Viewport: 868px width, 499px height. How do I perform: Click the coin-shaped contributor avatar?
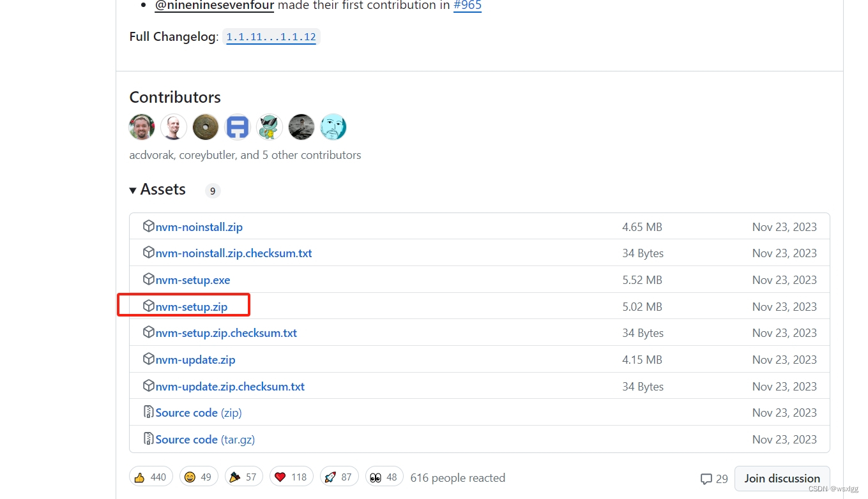[206, 127]
